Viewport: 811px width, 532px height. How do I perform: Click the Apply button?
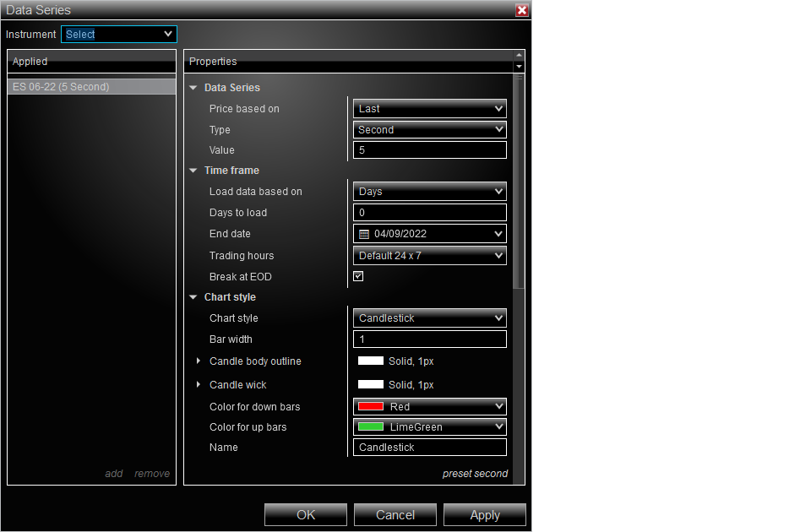484,514
